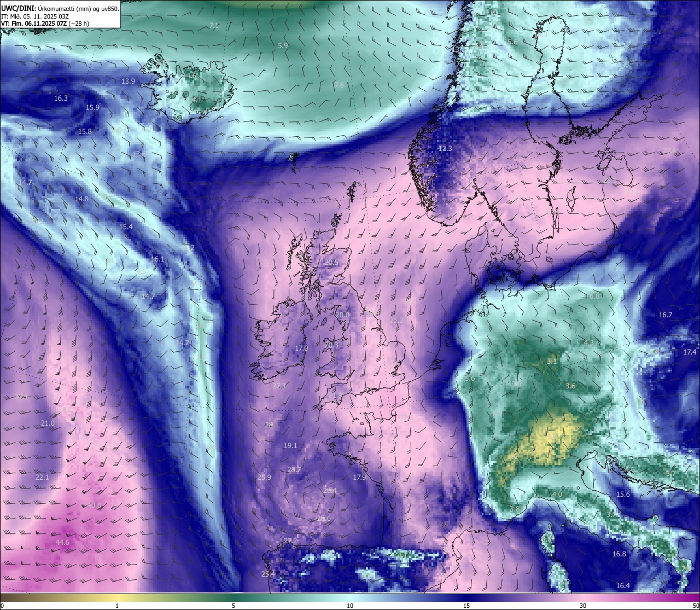Click the 25.4 value label

tap(267, 574)
